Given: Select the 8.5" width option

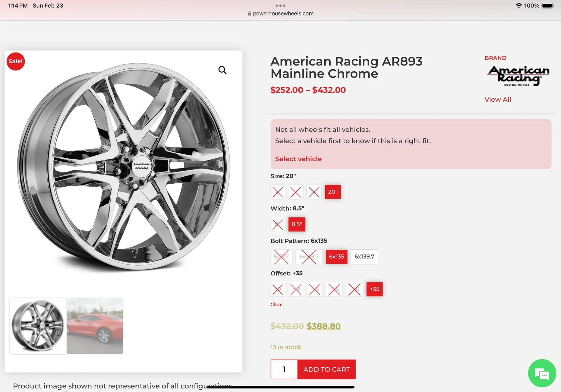Looking at the screenshot, I should (x=297, y=224).
